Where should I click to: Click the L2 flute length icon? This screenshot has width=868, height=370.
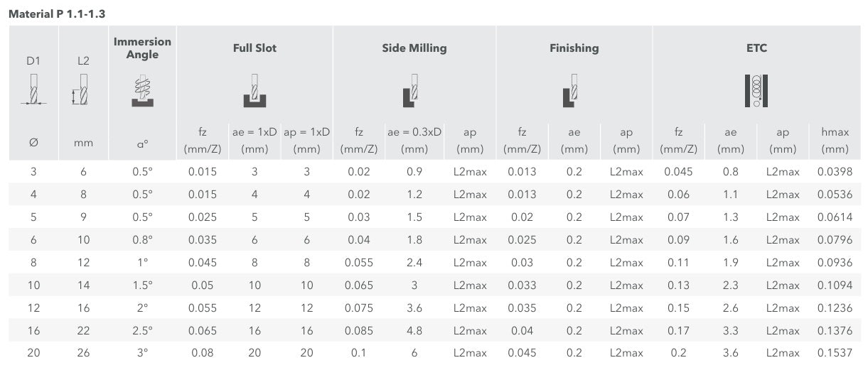(x=81, y=90)
